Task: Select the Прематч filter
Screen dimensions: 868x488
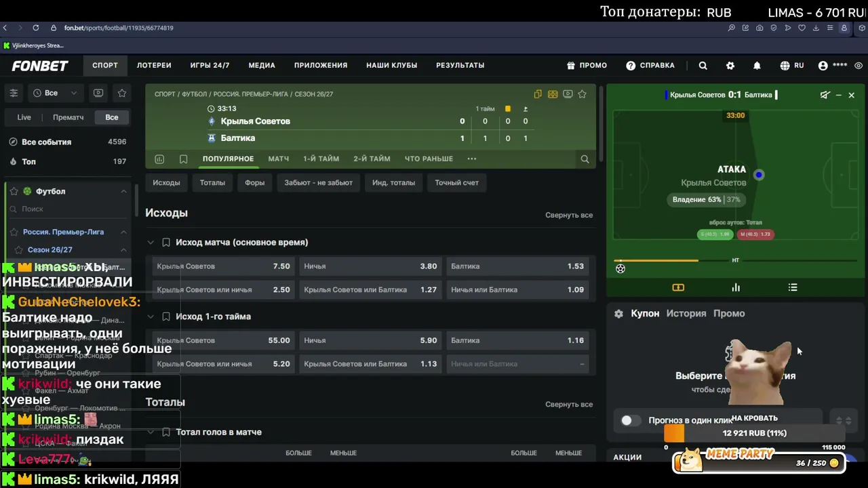Action: [x=68, y=117]
